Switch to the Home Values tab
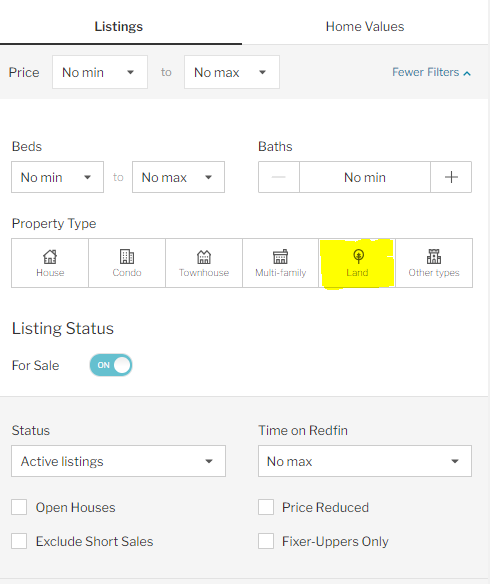This screenshot has width=490, height=584. 365,26
